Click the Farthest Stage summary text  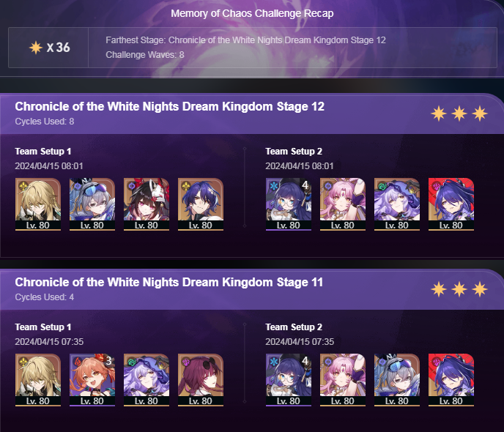pos(245,40)
